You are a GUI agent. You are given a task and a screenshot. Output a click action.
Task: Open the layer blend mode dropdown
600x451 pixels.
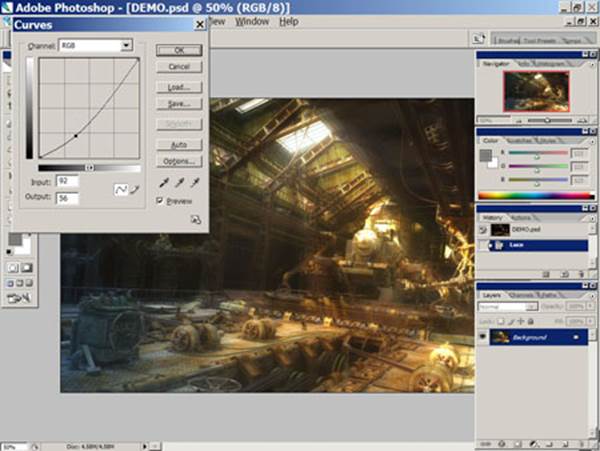[x=531, y=307]
